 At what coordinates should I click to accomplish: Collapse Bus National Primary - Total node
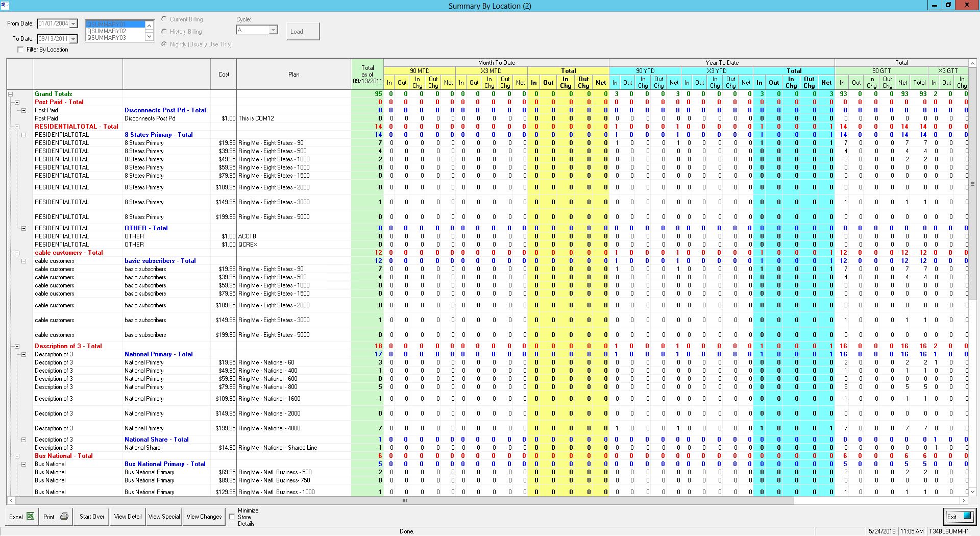pyautogui.click(x=23, y=464)
